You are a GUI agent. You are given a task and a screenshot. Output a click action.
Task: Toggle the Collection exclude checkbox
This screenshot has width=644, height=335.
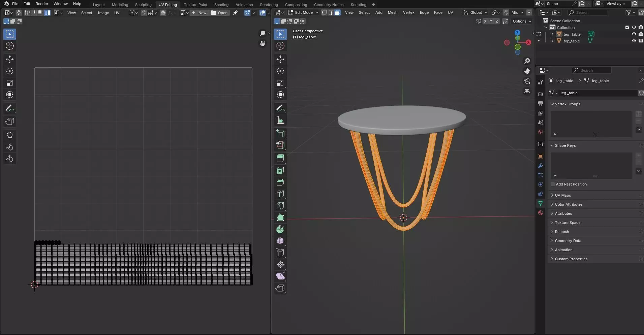click(627, 28)
